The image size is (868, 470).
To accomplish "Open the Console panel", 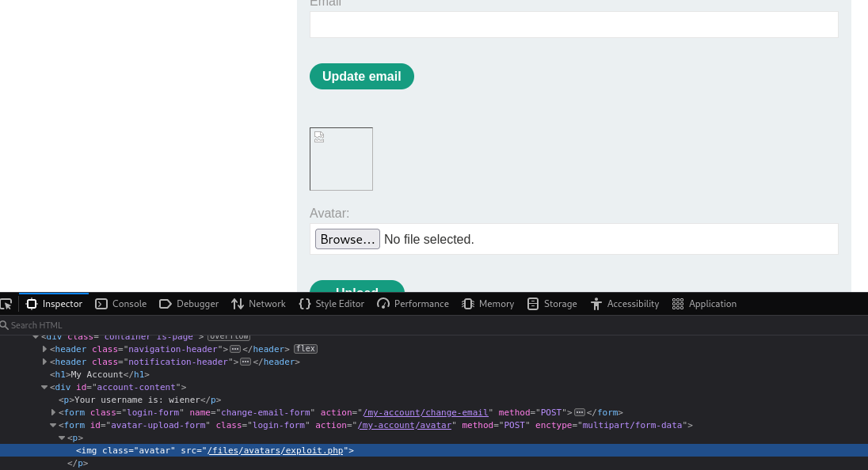I will click(x=121, y=304).
